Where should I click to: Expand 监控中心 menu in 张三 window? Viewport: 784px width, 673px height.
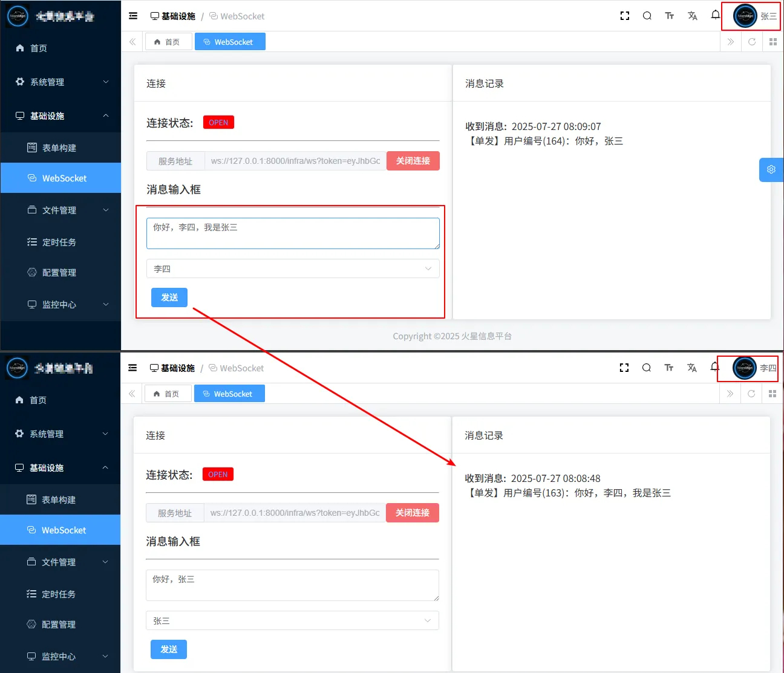[x=60, y=304]
